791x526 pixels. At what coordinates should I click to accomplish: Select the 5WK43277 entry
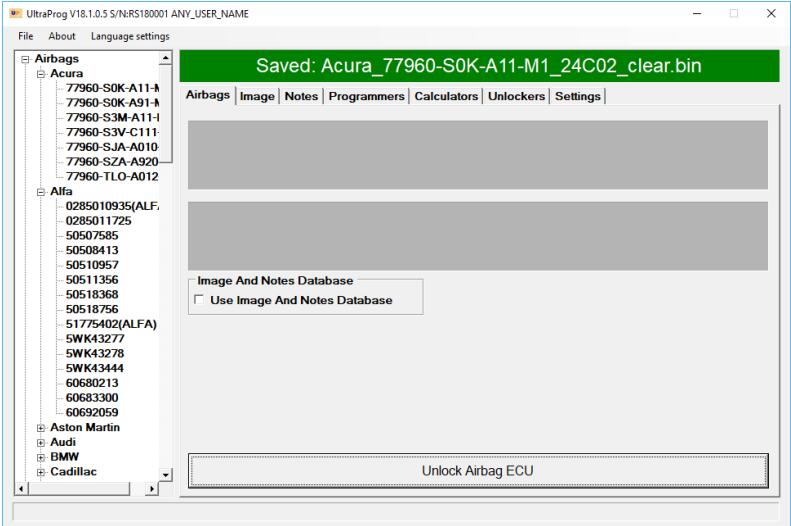[x=95, y=338]
